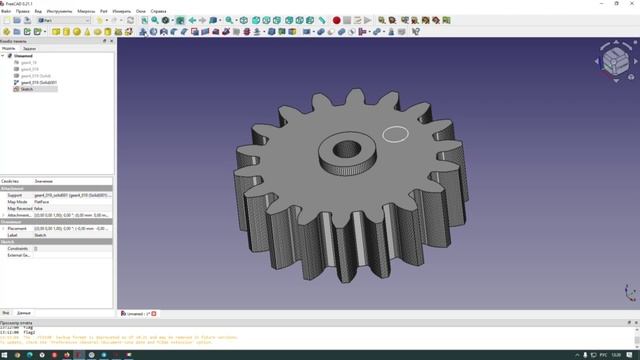The image size is (640, 360).
Task: Open the Tools menu (Инструменты)
Action: coord(59,11)
